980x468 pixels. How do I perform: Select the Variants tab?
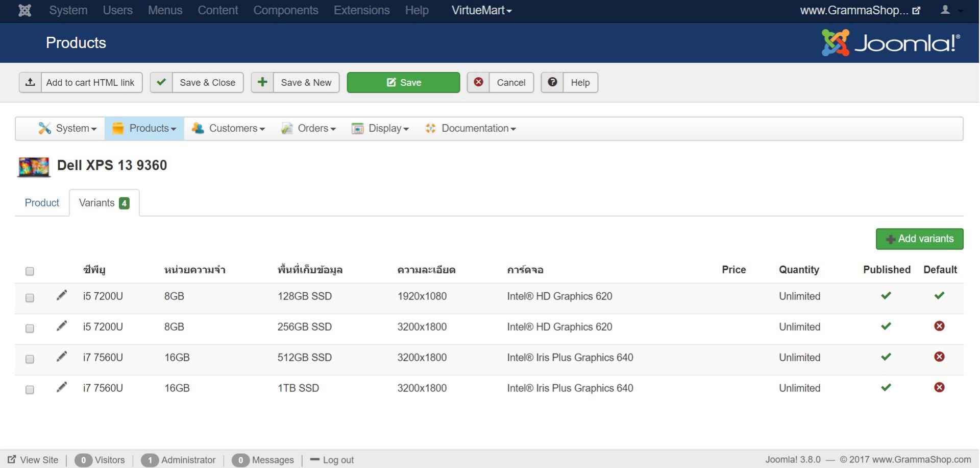(x=104, y=203)
